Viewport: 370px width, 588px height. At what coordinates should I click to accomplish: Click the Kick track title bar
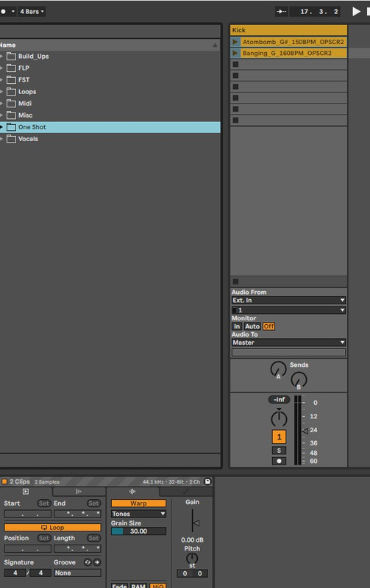tap(288, 30)
